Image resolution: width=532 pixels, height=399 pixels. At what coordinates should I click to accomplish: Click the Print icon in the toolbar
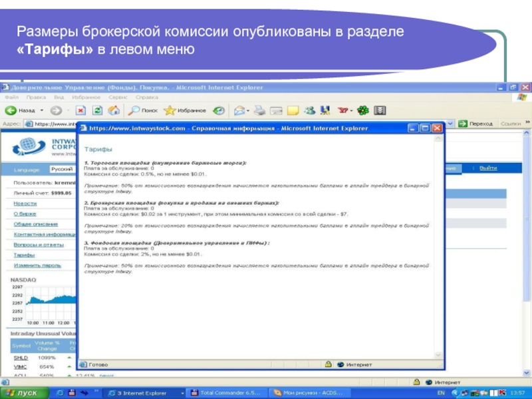tap(259, 110)
